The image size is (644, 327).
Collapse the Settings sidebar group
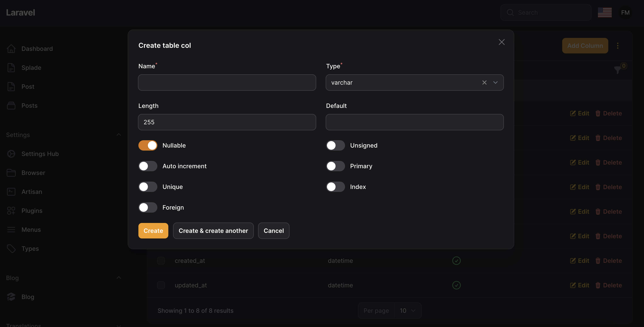119,135
